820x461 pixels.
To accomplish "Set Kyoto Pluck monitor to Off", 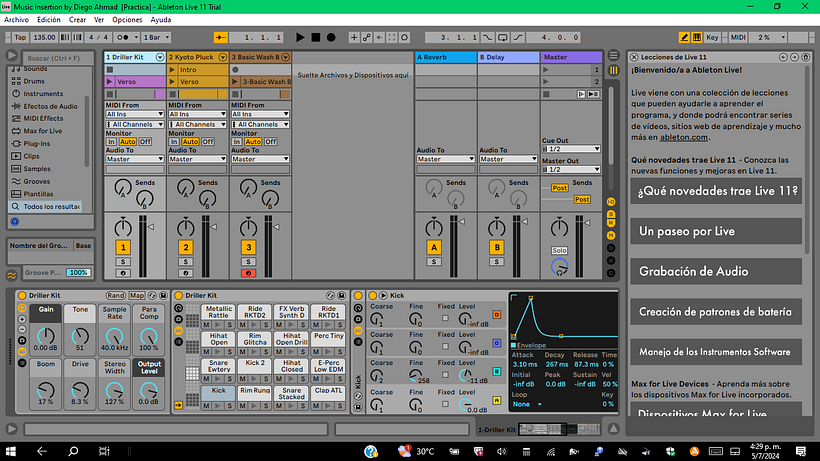I will pyautogui.click(x=208, y=142).
